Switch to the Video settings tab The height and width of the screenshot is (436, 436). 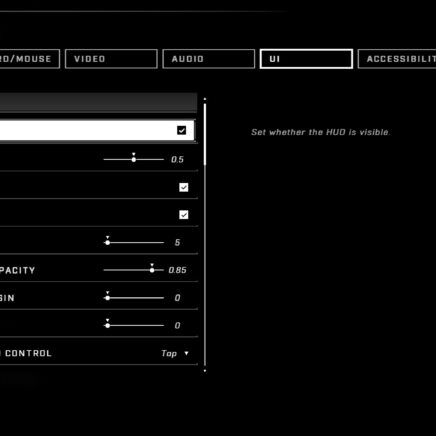[x=111, y=59]
